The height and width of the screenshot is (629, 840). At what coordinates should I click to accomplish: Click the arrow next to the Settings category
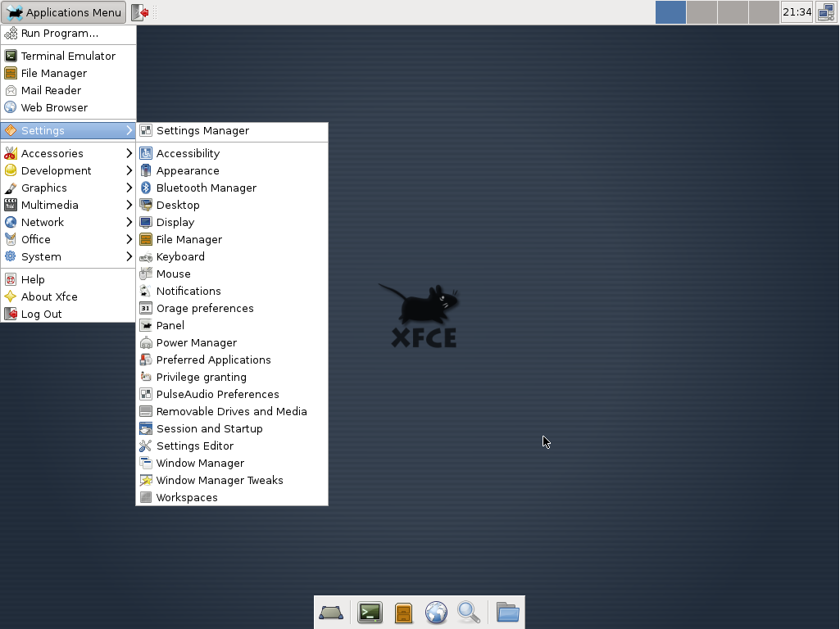(129, 130)
